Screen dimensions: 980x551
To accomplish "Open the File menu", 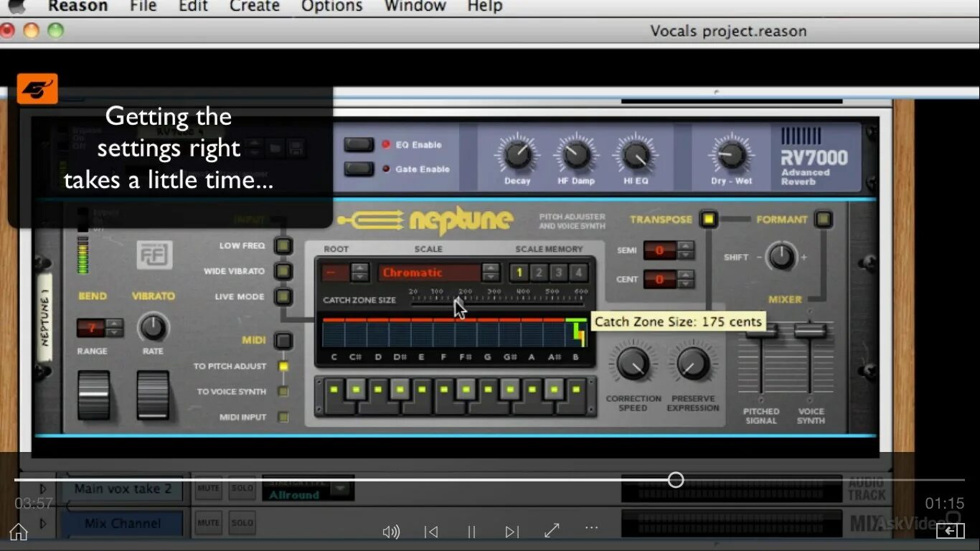I will click(x=143, y=6).
